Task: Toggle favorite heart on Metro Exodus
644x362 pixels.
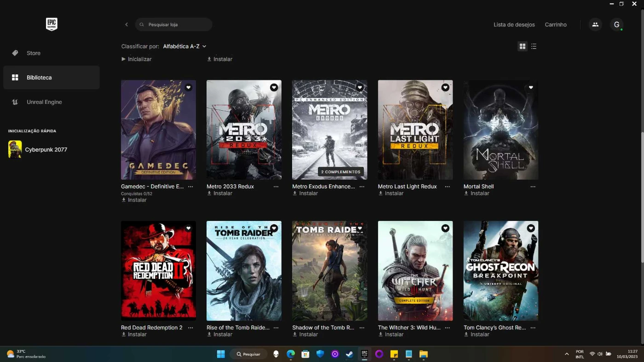Action: [360, 87]
